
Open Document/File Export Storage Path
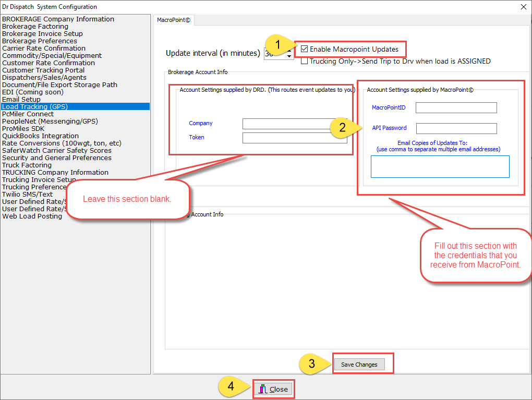[59, 85]
